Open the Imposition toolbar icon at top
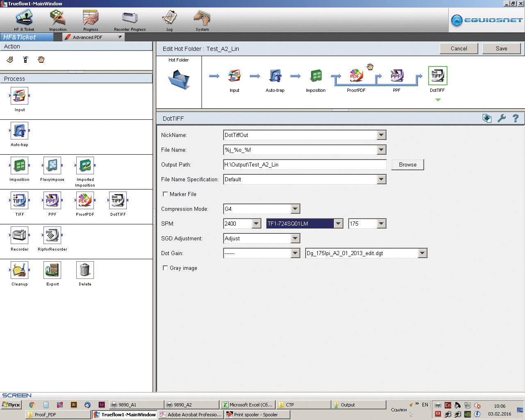The width and height of the screenshot is (525, 420). pos(58,20)
